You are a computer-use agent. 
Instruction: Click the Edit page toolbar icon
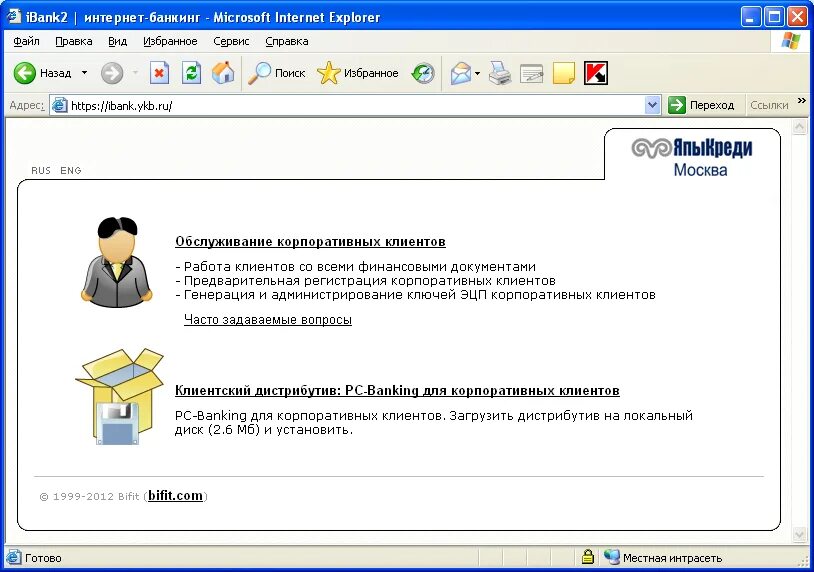coord(532,73)
